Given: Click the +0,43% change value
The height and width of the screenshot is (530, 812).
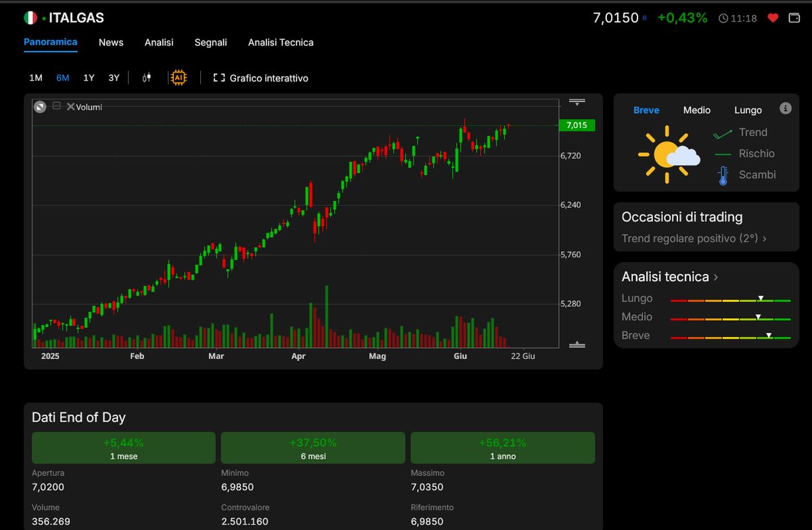Looking at the screenshot, I should 682,18.
